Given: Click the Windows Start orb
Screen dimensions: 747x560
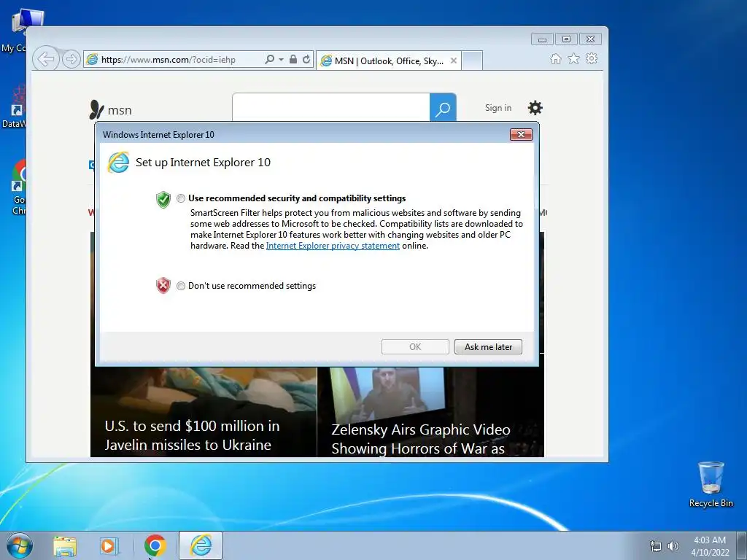Looking at the screenshot, I should click(20, 545).
